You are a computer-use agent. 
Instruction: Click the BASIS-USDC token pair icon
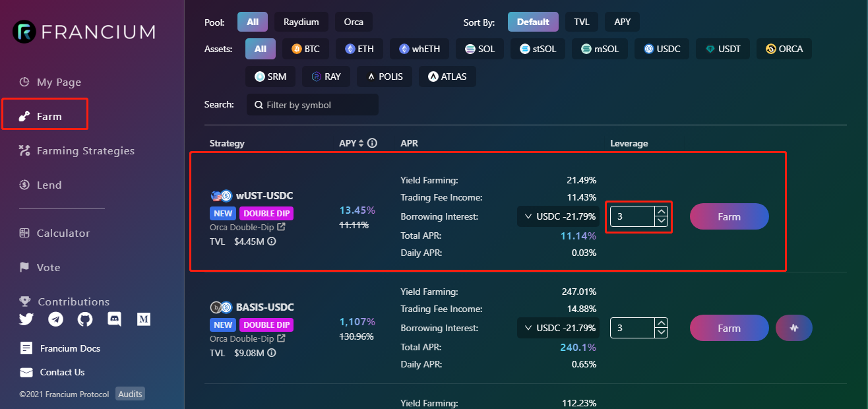tap(221, 307)
